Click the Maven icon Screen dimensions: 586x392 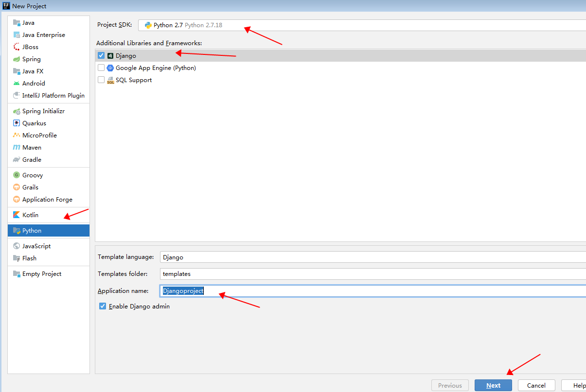click(x=17, y=148)
